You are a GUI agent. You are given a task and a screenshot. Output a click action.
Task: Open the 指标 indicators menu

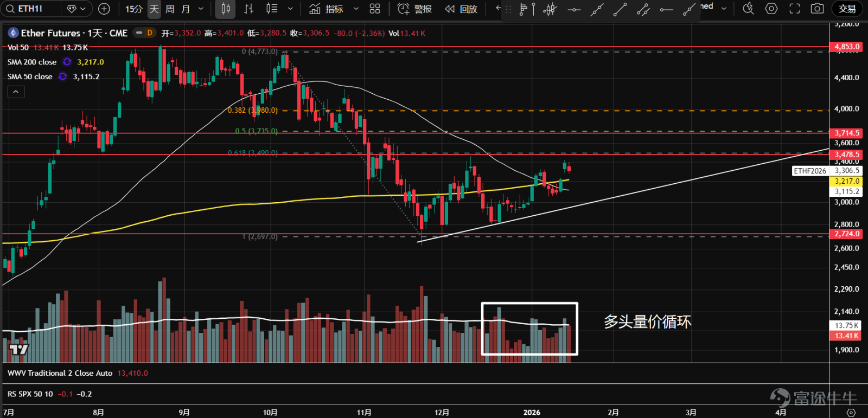click(327, 9)
